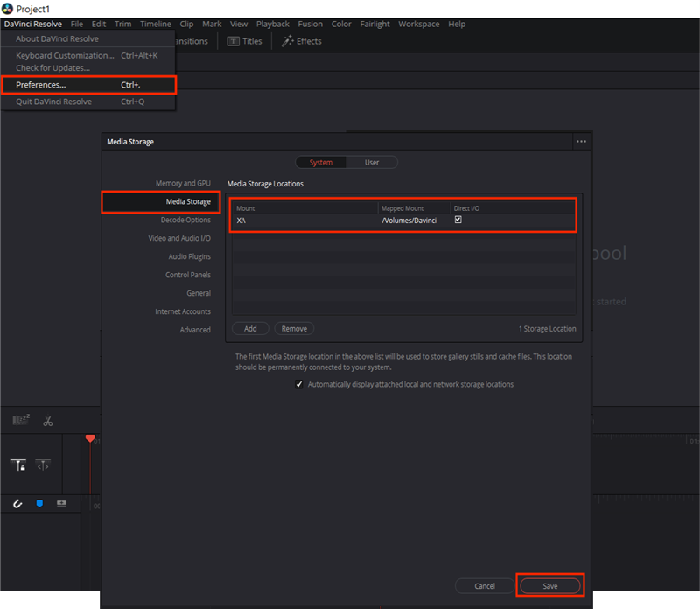Select Decode Options category
This screenshot has width=700, height=609.
185,220
